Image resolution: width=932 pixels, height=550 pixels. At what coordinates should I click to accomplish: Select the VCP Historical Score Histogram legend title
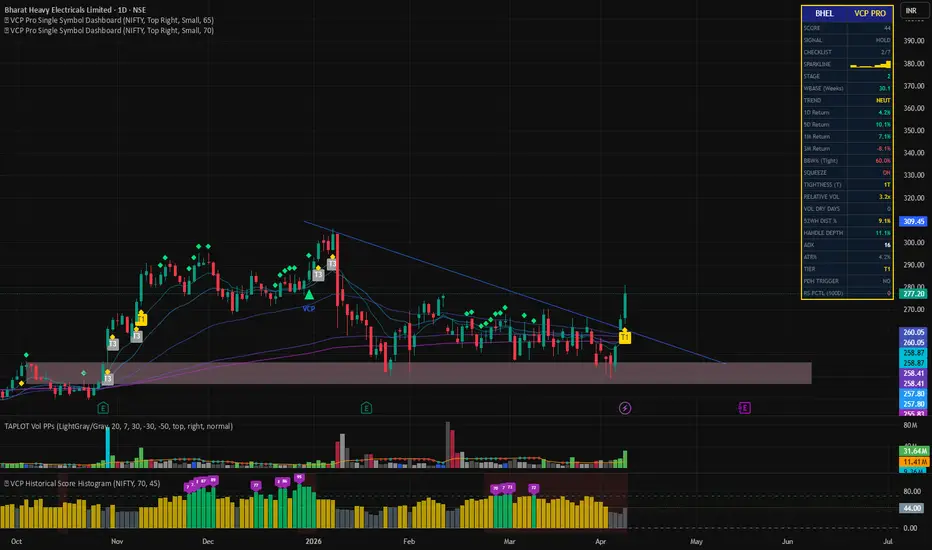tap(85, 483)
